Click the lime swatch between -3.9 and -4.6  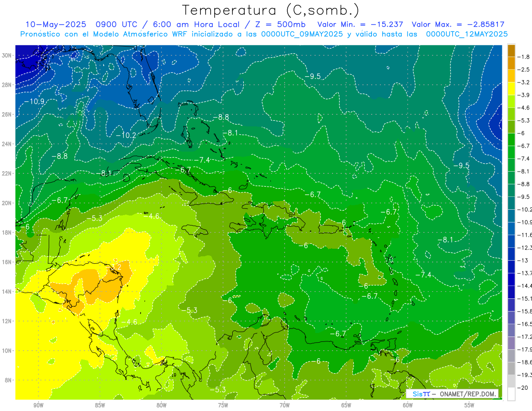511,101
